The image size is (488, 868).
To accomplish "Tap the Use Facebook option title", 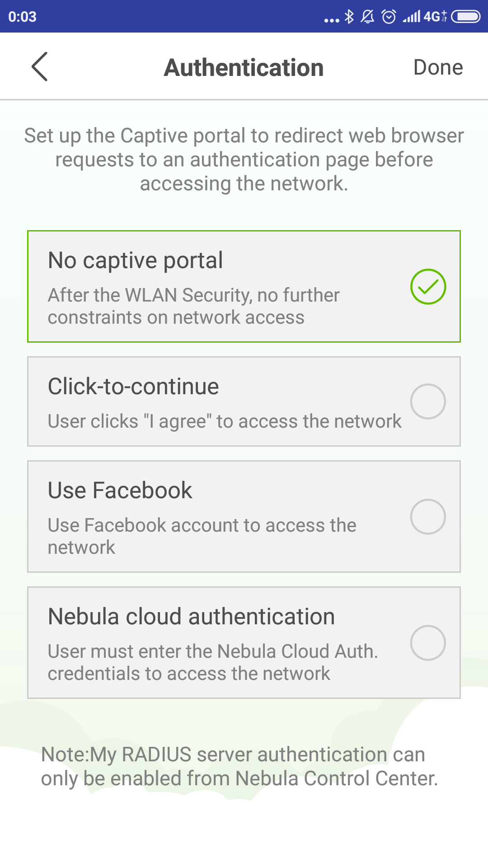I will pos(120,491).
